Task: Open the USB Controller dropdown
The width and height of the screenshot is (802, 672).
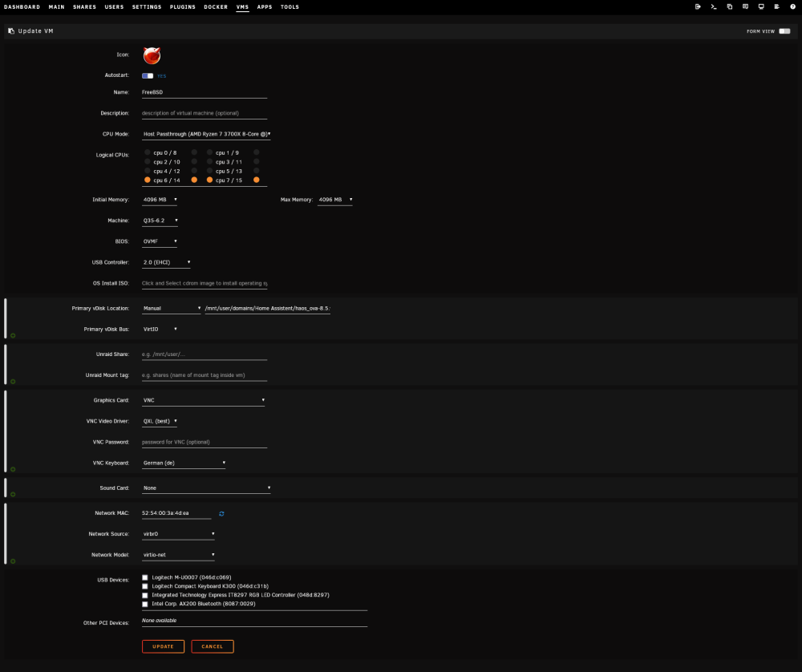Action: [166, 262]
